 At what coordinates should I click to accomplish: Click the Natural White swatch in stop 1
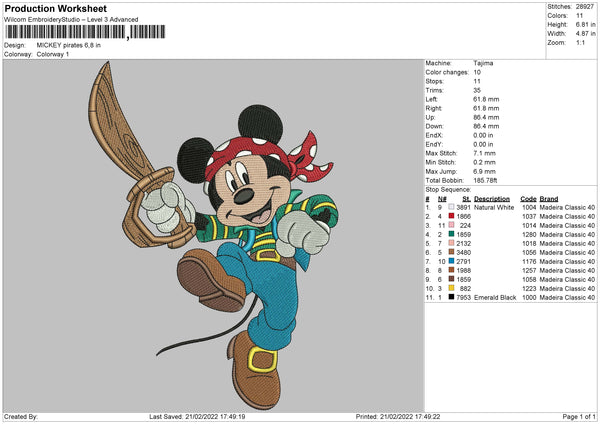452,207
